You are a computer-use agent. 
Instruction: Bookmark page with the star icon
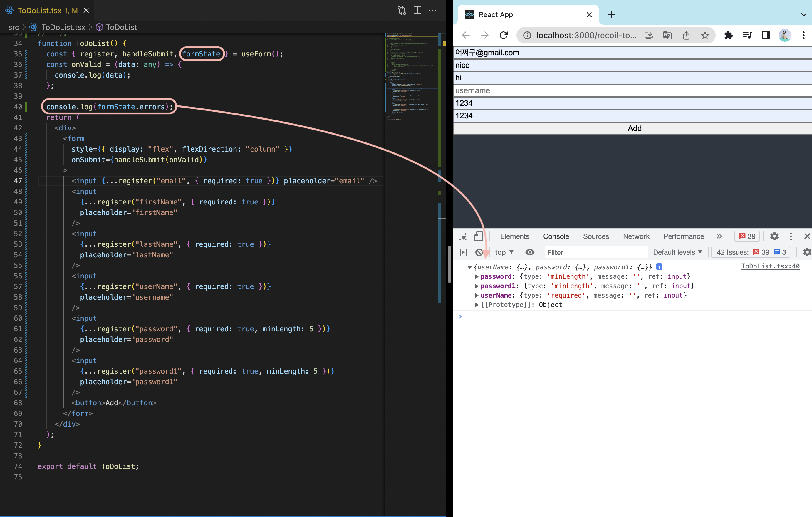pos(705,35)
